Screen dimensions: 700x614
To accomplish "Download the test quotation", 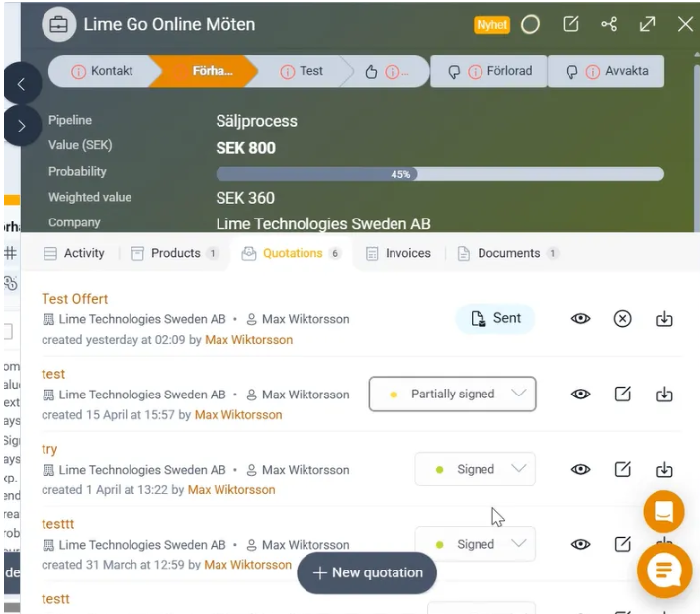I will click(x=664, y=394).
